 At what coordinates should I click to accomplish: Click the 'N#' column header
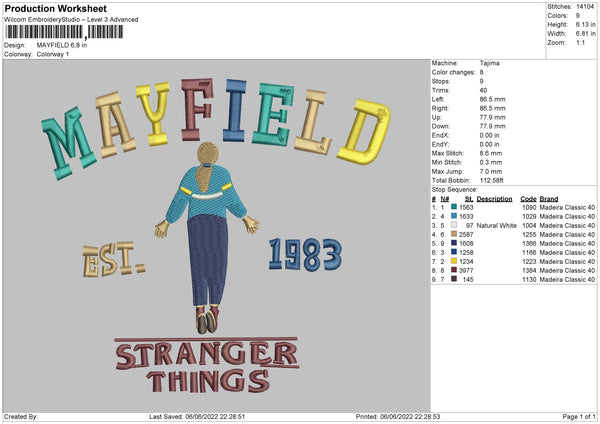click(445, 199)
